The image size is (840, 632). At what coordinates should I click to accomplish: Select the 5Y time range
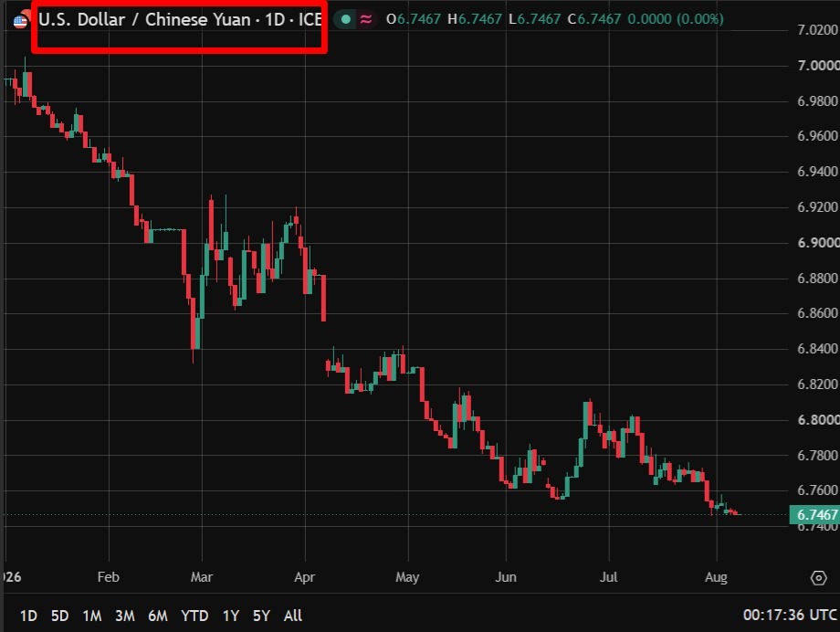tap(261, 616)
